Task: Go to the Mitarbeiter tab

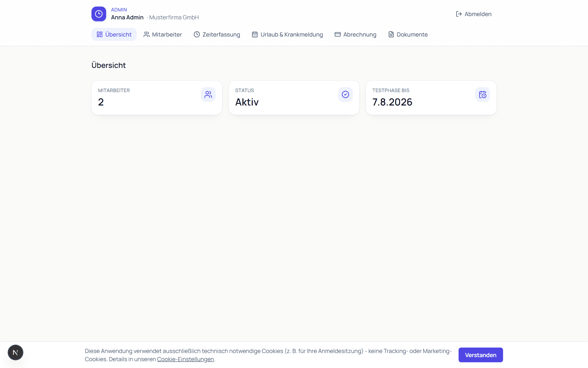Action: [x=163, y=34]
